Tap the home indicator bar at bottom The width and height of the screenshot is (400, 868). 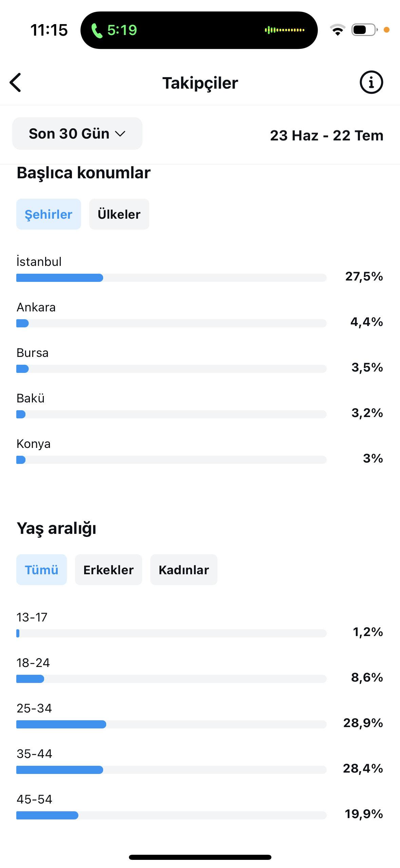200,857
